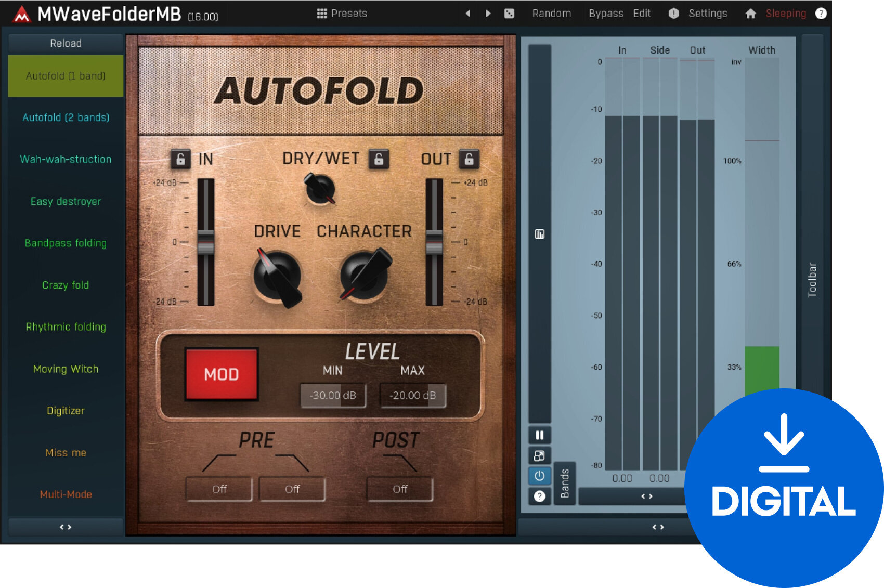The width and height of the screenshot is (884, 588).
Task: Click the exclamation warning icon near Settings
Action: tap(673, 14)
